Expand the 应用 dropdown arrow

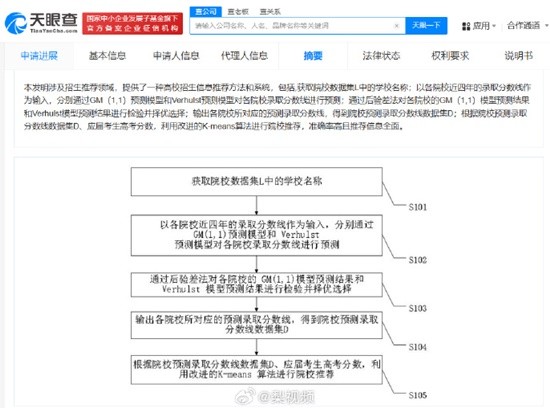tap(494, 26)
